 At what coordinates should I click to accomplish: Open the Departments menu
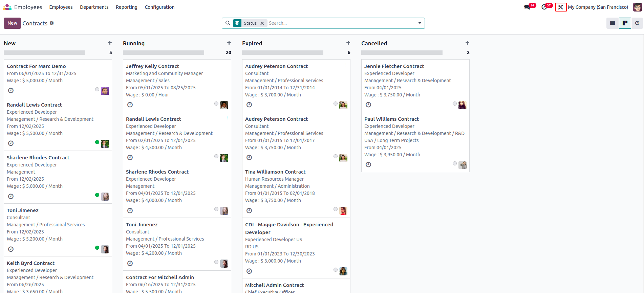pos(94,7)
